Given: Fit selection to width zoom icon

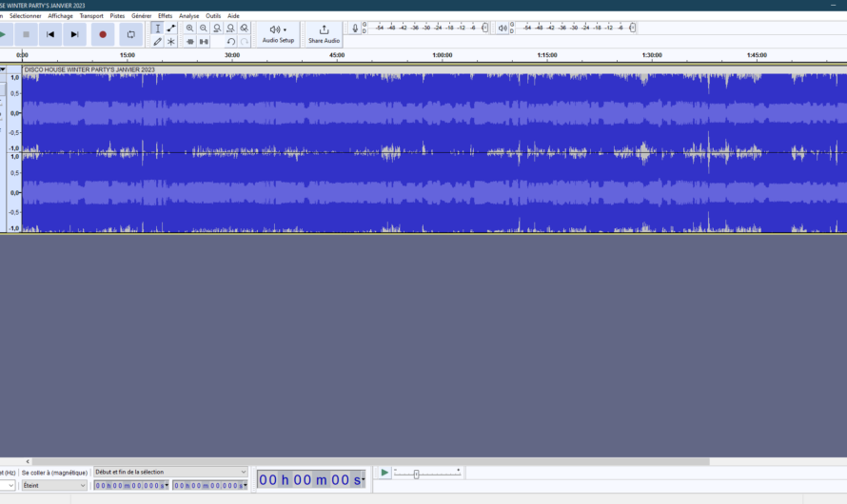Looking at the screenshot, I should (217, 29).
